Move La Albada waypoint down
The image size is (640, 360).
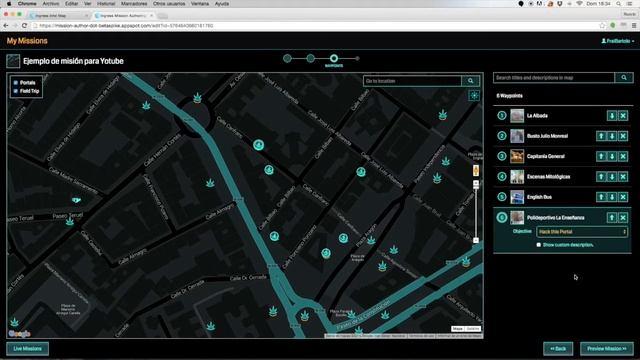click(x=612, y=116)
